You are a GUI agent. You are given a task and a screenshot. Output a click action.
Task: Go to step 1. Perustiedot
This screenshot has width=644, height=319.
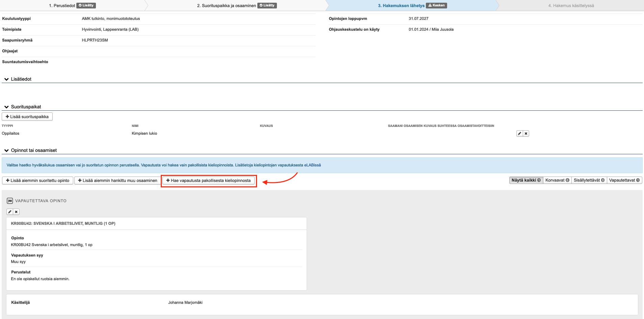(62, 6)
